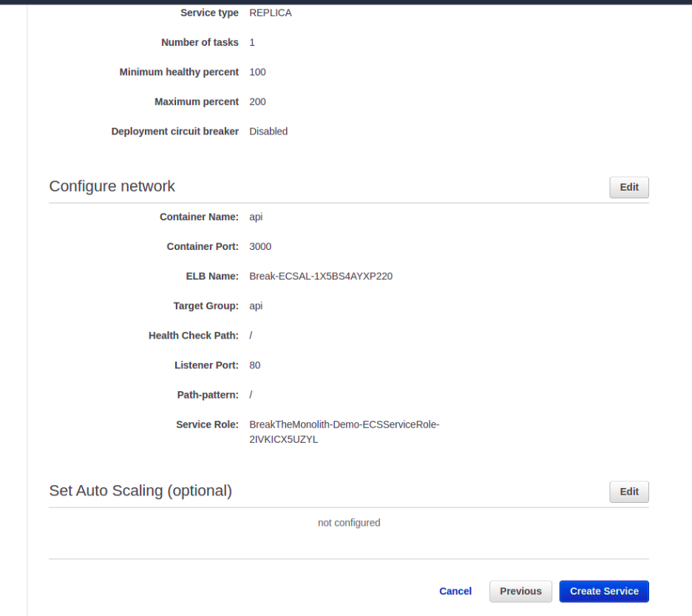Select the Listener Port 80 value
692x616 pixels.
point(254,365)
